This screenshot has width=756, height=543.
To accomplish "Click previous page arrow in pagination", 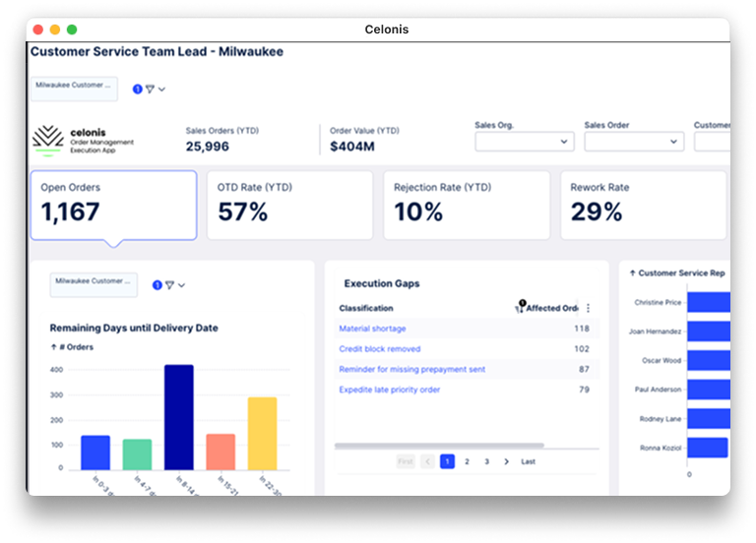I will coord(427,461).
